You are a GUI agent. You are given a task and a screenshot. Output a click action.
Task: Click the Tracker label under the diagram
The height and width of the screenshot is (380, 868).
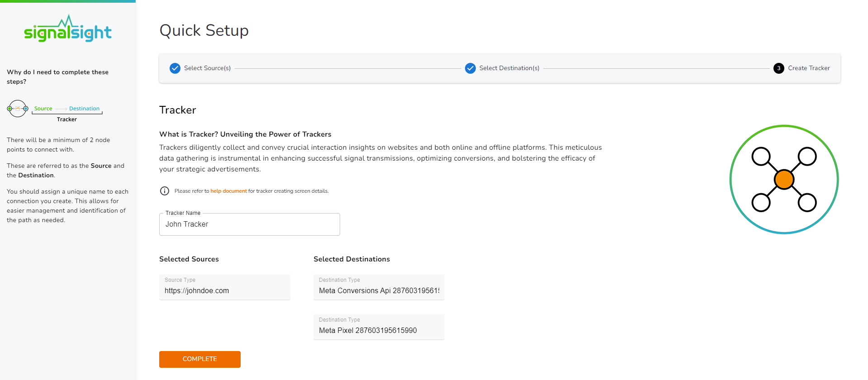point(67,119)
